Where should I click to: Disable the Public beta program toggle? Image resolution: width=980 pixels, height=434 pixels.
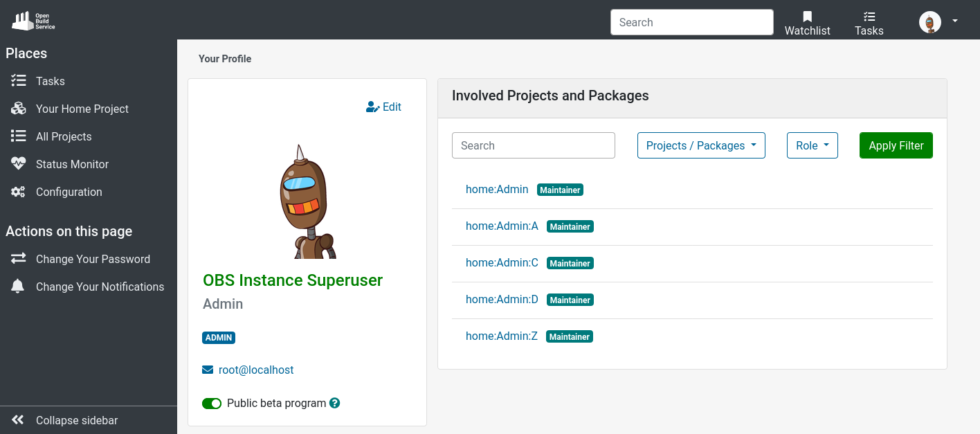pyautogui.click(x=212, y=404)
